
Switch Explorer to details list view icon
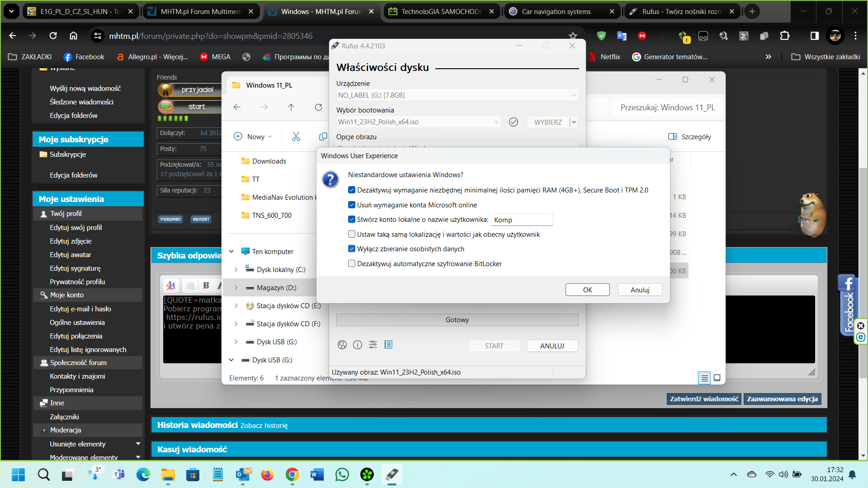pos(704,378)
